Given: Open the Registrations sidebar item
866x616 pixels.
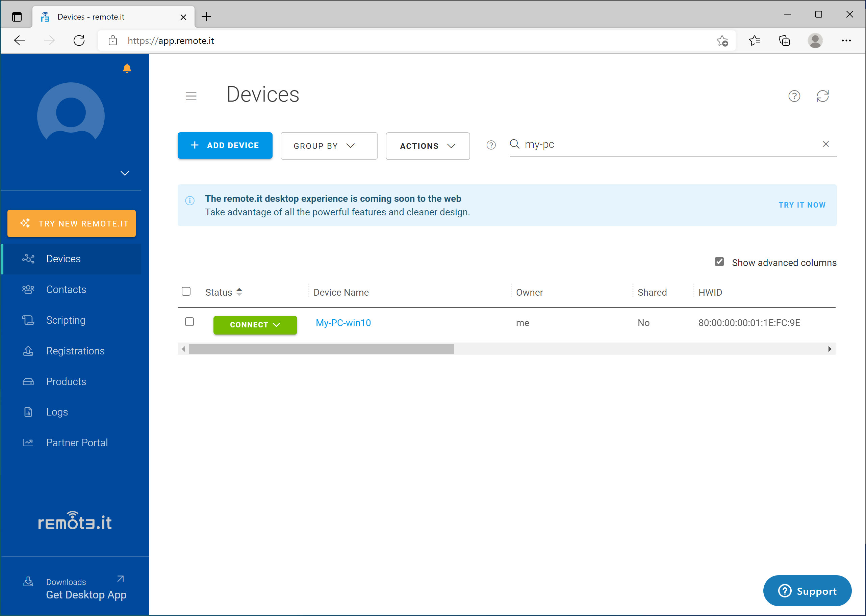Looking at the screenshot, I should tap(72, 351).
